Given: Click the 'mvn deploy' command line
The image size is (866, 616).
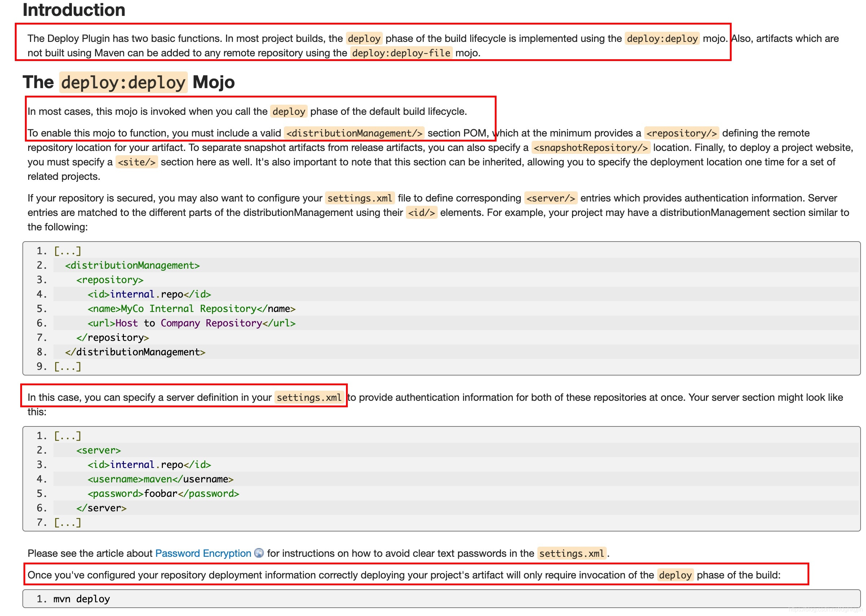Looking at the screenshot, I should (x=82, y=599).
